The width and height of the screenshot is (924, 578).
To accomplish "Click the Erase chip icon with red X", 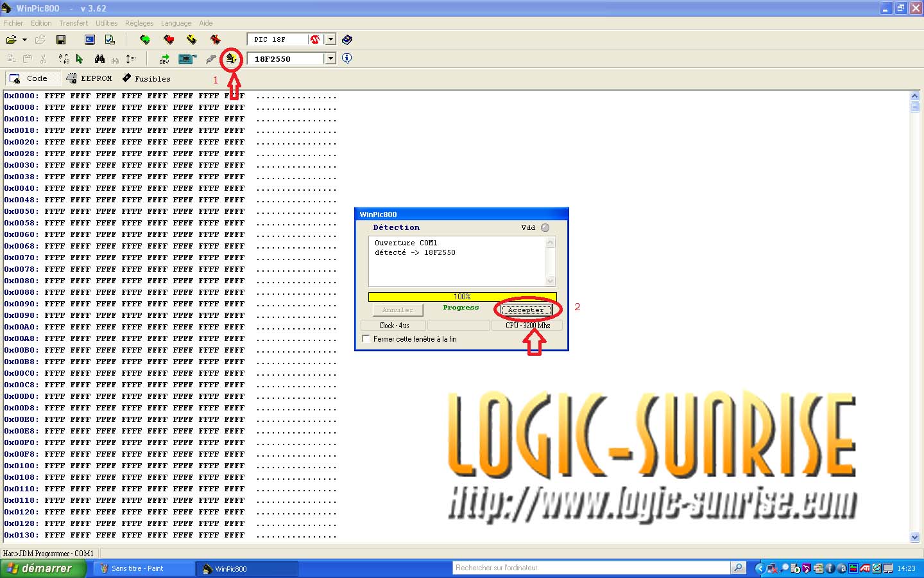I will 215,40.
